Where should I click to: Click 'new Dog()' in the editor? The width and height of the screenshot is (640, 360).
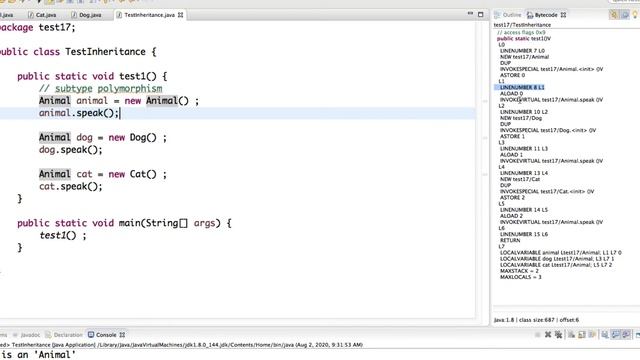pos(133,138)
